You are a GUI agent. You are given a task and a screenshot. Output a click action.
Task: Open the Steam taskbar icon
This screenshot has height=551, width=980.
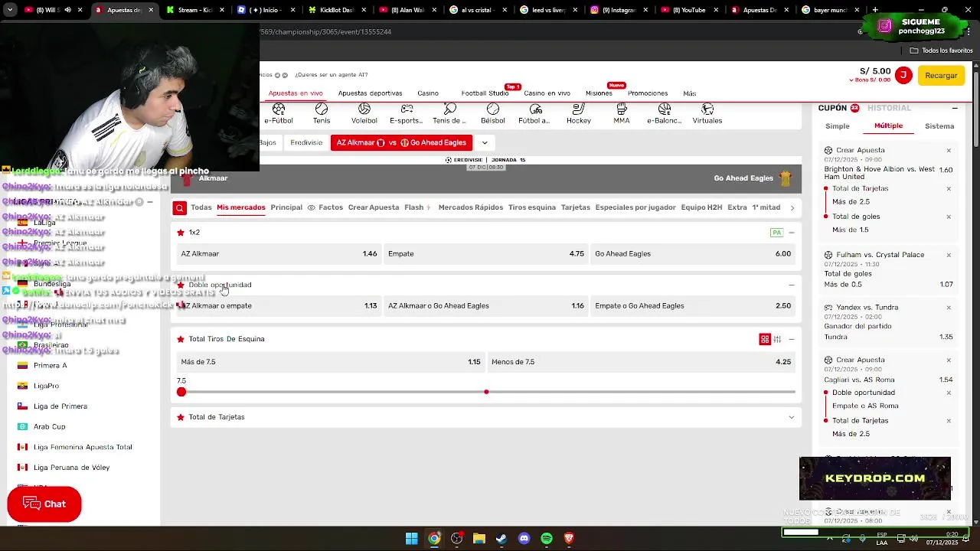[501, 539]
